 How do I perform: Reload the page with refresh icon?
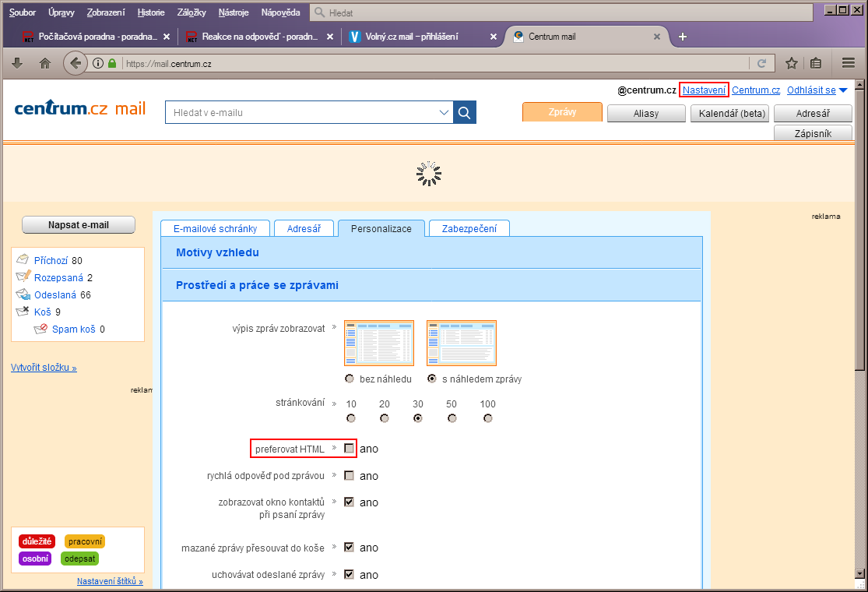pos(761,63)
